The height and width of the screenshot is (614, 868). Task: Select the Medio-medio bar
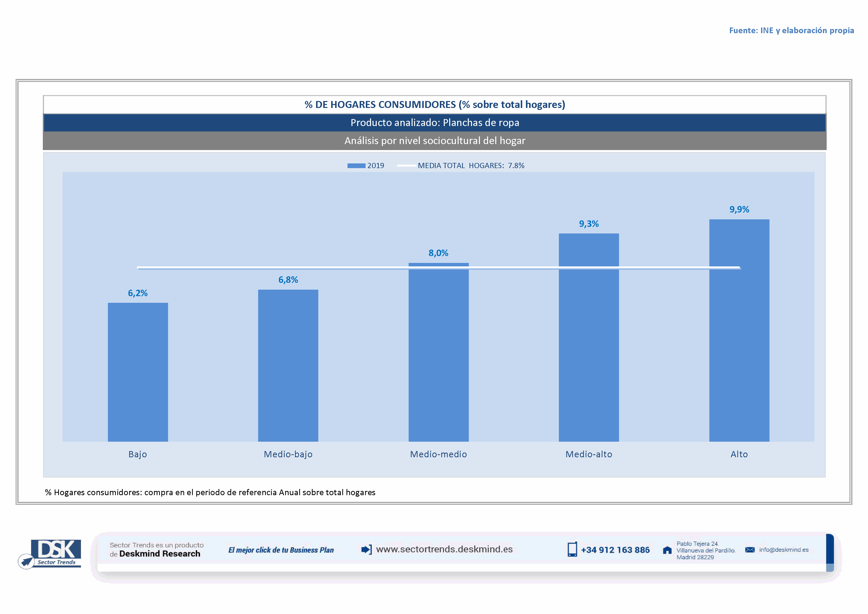coord(439,354)
